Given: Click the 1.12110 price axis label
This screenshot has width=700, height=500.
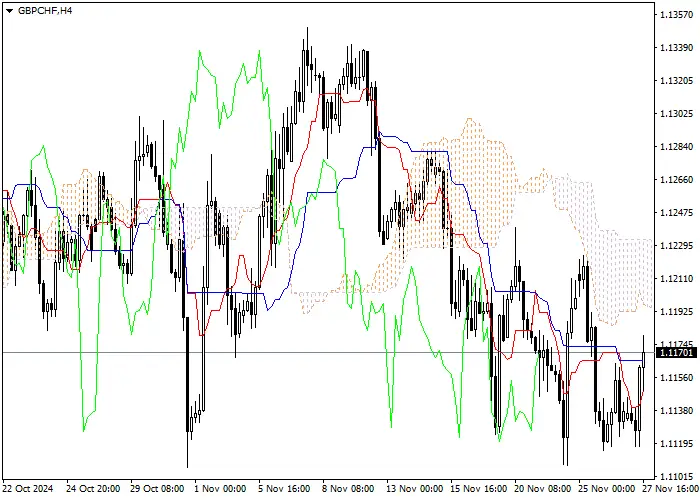Looking at the screenshot, I should pyautogui.click(x=676, y=279).
